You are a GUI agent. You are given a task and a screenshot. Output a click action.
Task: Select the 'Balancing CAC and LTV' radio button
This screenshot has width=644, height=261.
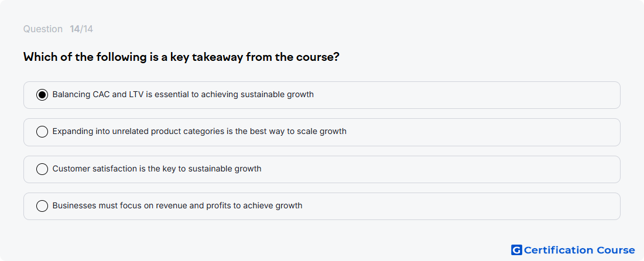click(x=42, y=95)
